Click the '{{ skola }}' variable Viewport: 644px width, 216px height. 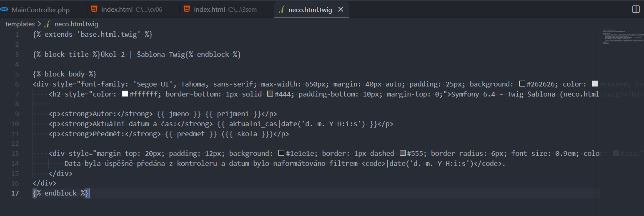pyautogui.click(x=248, y=134)
